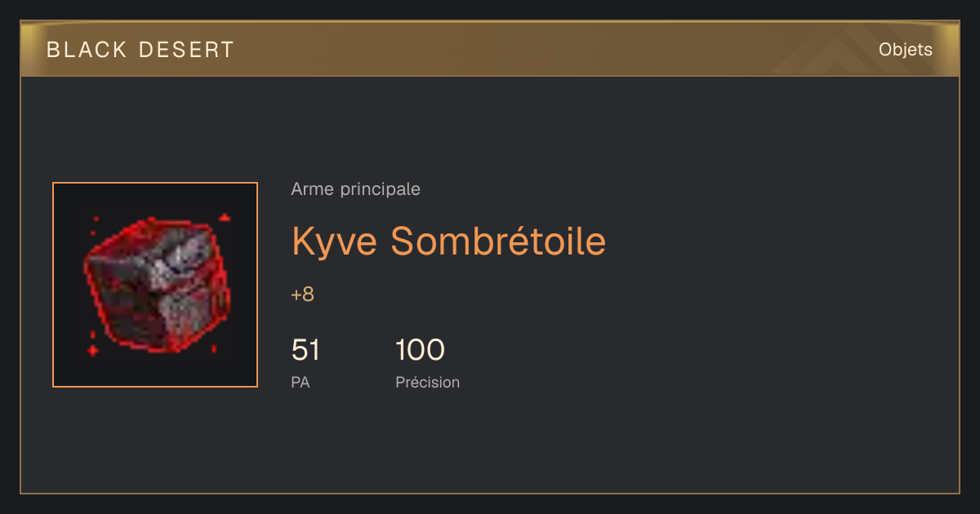Click the +8 enhancement level
This screenshot has width=980, height=514.
[302, 295]
